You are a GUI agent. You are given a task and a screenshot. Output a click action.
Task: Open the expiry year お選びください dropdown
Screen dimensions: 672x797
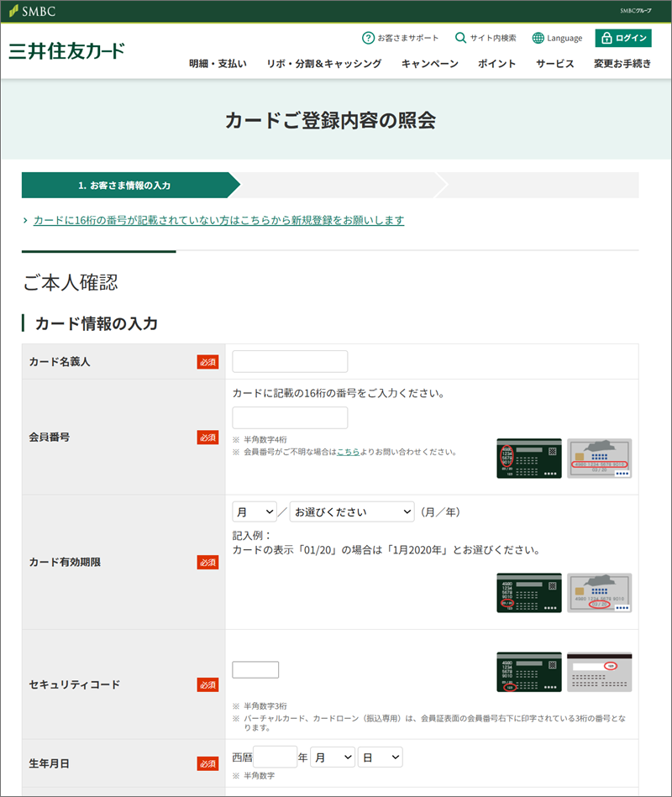352,511
